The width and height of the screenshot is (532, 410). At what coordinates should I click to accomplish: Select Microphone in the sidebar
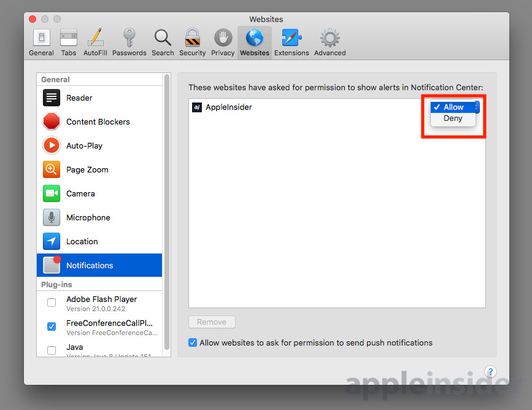coord(99,217)
